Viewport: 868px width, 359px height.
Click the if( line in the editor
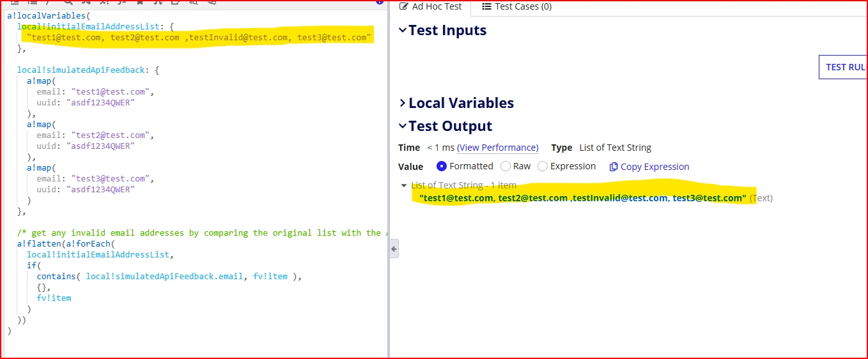click(34, 266)
